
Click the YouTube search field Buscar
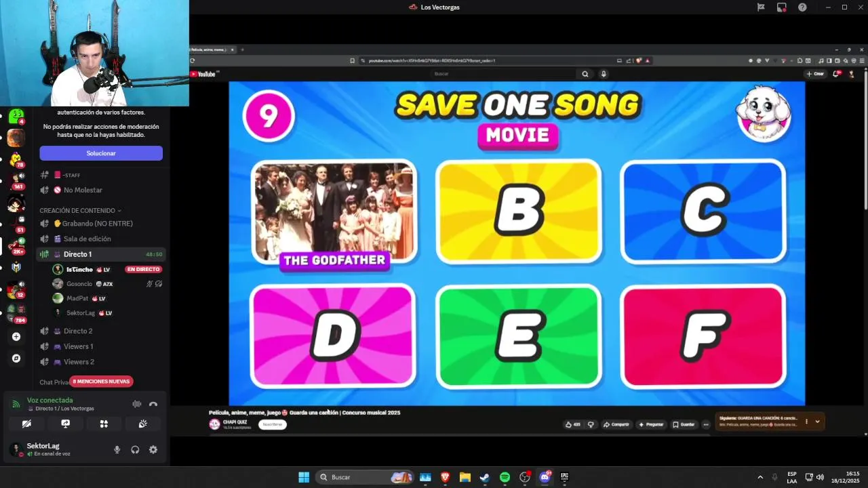point(503,74)
